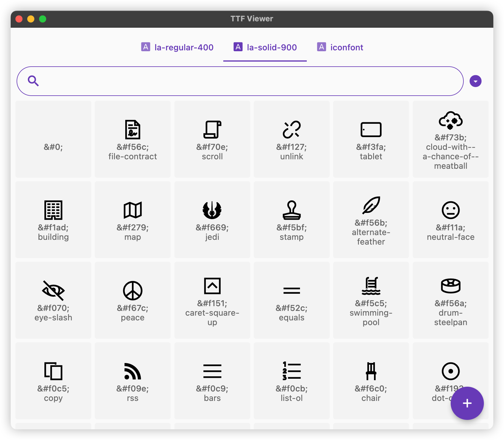Click the "&#f56c;" code text
This screenshot has height=440, width=504.
[x=133, y=147]
